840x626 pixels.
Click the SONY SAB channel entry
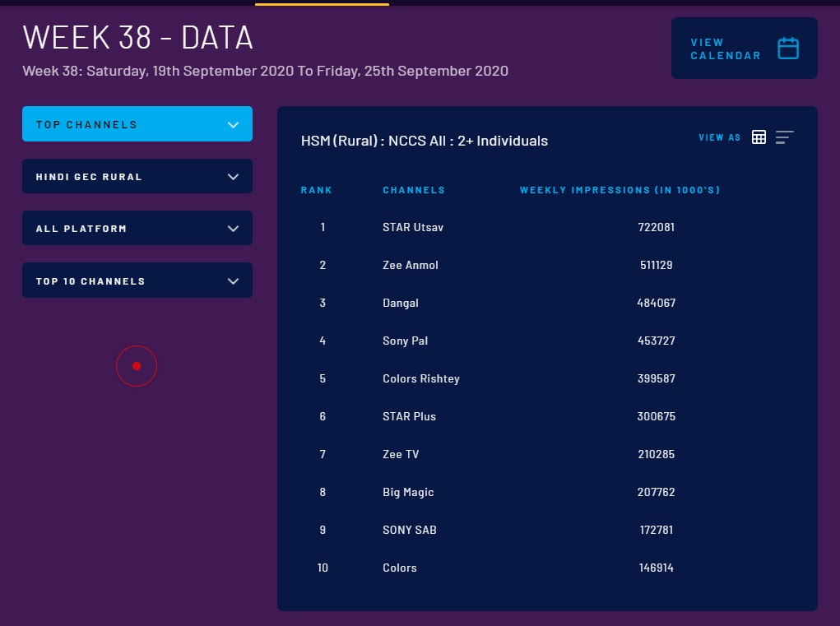[x=410, y=530]
